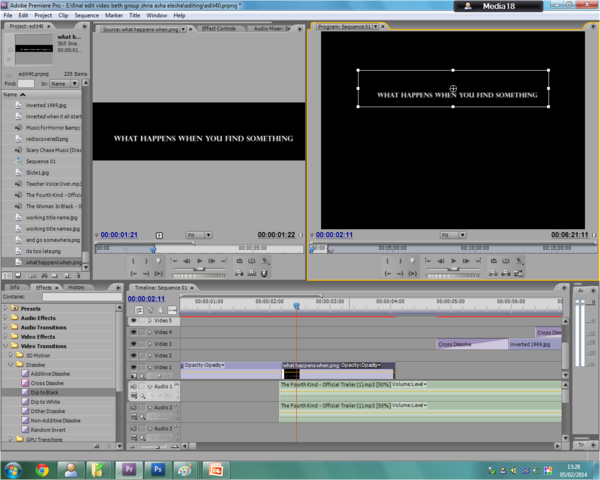Step forward one frame in Program monitor
This screenshot has width=600, height=480.
[466, 261]
